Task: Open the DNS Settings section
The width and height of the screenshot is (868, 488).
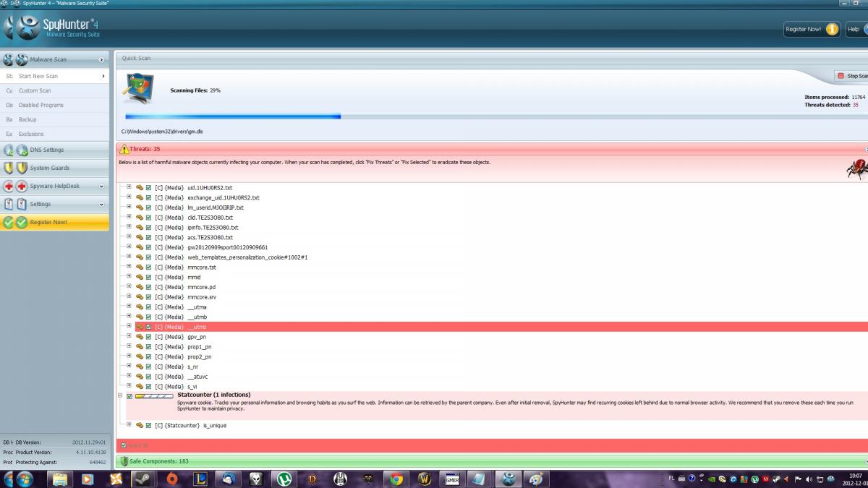Action: pos(54,150)
